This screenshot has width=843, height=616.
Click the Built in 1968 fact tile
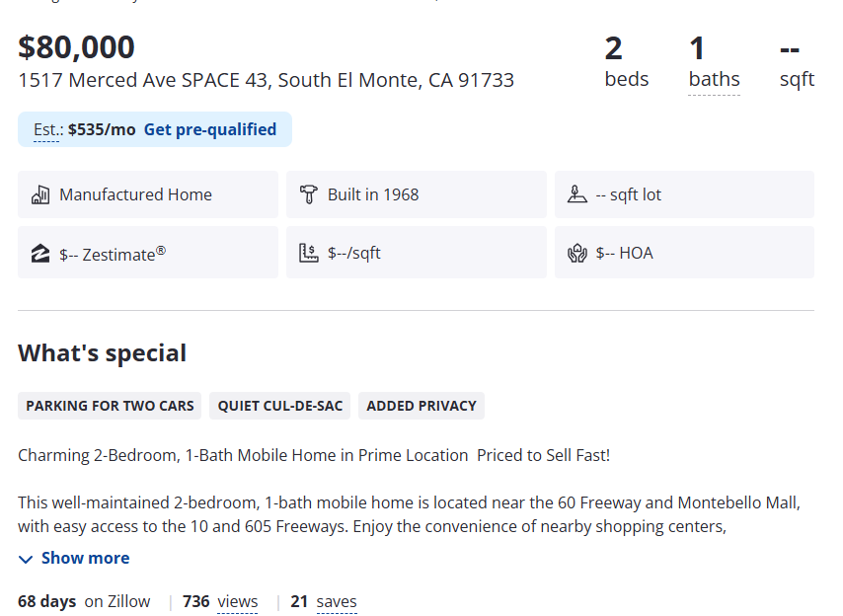coord(417,194)
